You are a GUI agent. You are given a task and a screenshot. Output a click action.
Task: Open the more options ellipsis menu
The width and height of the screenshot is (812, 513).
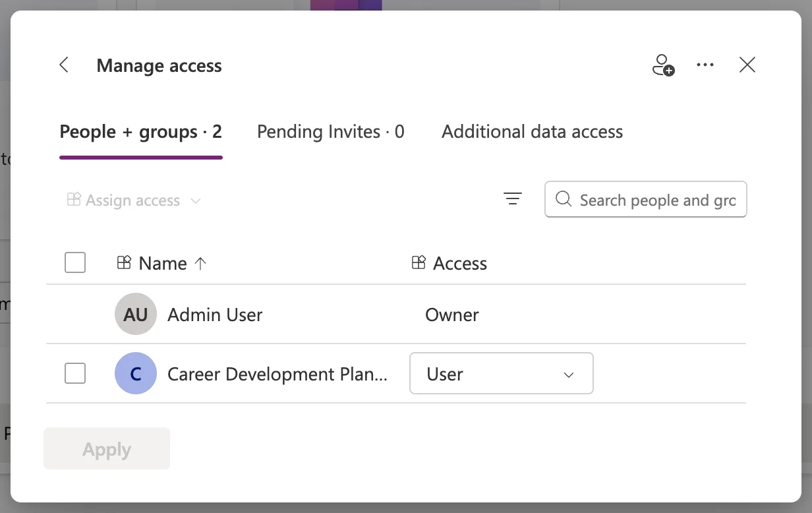pos(705,65)
